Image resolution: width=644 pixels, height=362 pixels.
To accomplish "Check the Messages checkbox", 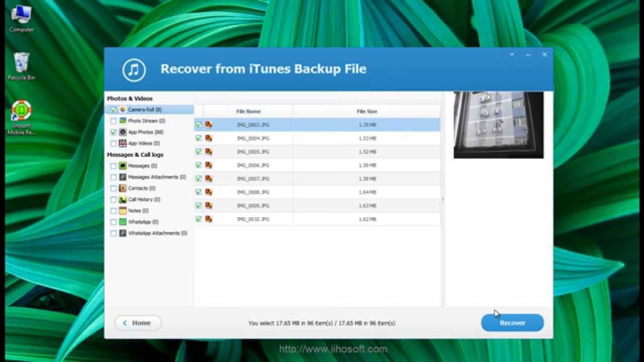I will pyautogui.click(x=113, y=166).
